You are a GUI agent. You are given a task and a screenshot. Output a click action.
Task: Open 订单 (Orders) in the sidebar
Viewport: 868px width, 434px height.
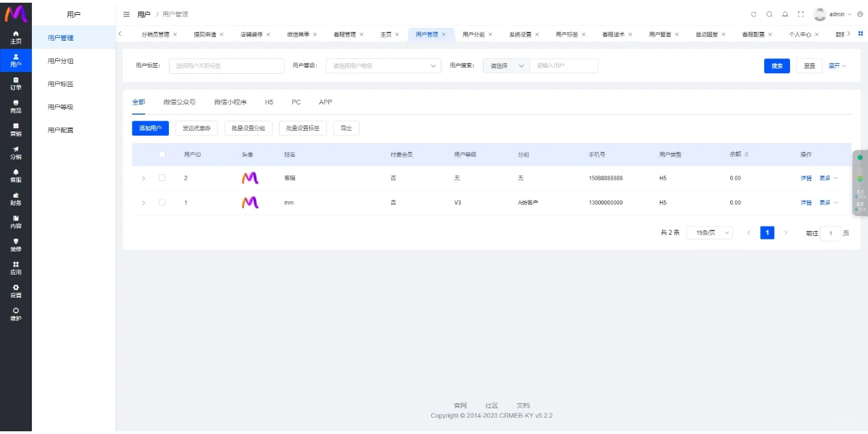pos(16,83)
